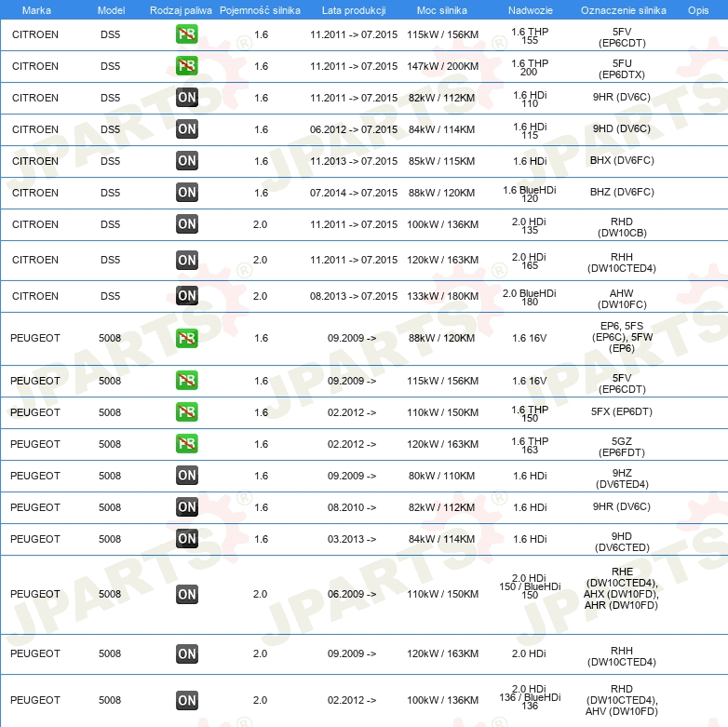Click the ON icon in the Citroen DS5 115KM BHX row
Screen dimensions: 728x727
pyautogui.click(x=187, y=161)
